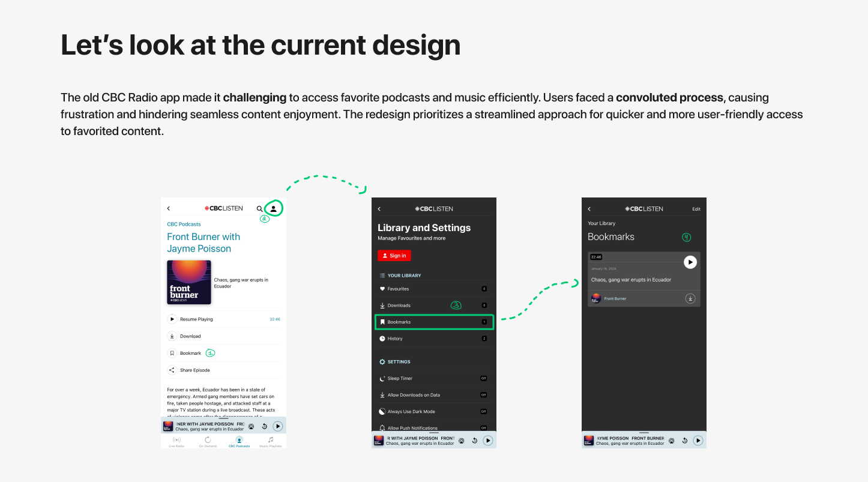Click the Download icon on the episode page
This screenshot has height=482, width=868.
click(x=172, y=336)
